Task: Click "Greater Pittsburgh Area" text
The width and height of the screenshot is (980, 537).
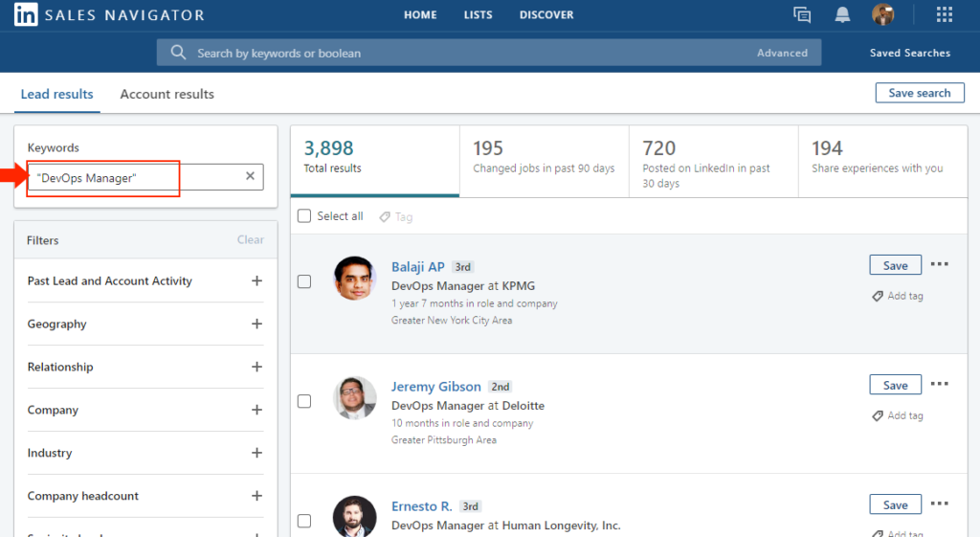Action: pyautogui.click(x=444, y=440)
